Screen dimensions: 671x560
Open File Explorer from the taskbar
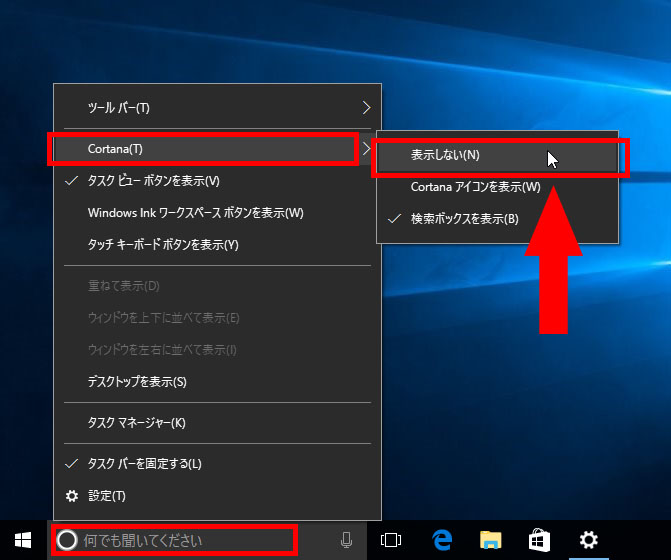pos(490,540)
